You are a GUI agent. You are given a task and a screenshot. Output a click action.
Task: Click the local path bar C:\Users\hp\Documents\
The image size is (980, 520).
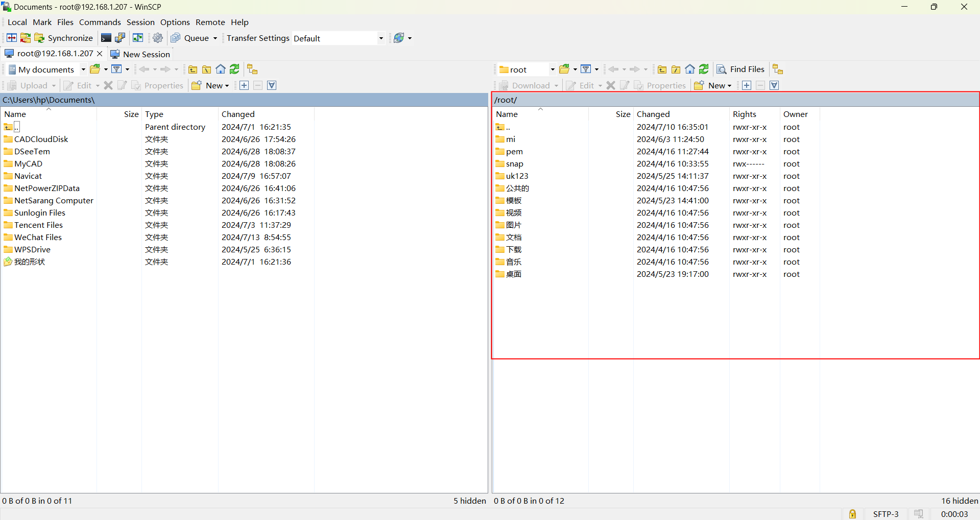(245, 100)
